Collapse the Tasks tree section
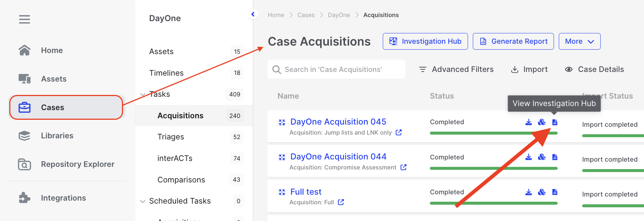This screenshot has height=221, width=644. tap(143, 95)
